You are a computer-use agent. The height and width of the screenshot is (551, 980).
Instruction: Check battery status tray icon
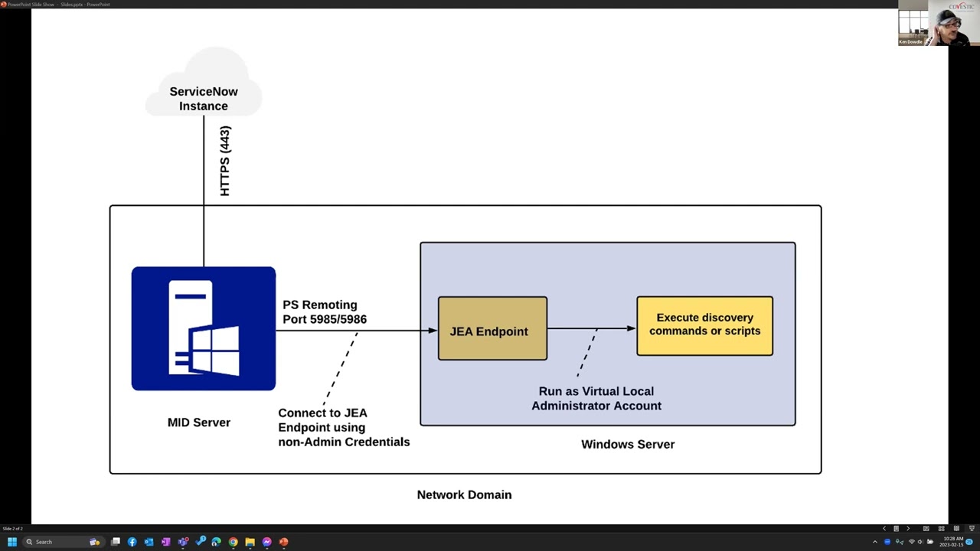click(x=930, y=542)
